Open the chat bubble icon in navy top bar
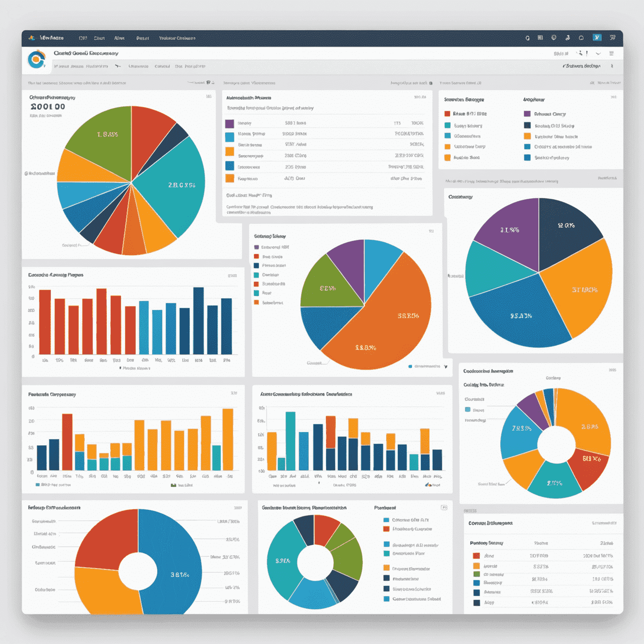 tap(581, 38)
